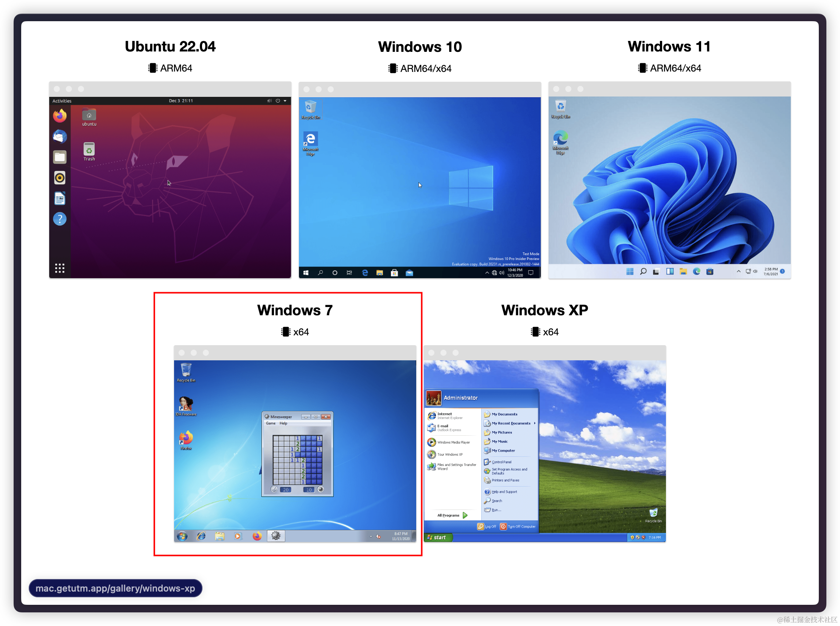Open Thunderbird mail in Ubuntu dock
840x626 pixels.
[59, 136]
